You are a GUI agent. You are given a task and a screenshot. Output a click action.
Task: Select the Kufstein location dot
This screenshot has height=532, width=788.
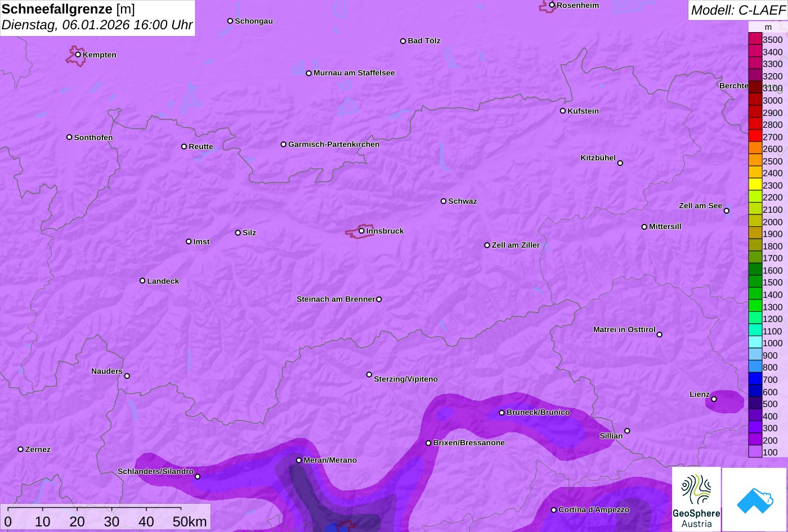563,111
